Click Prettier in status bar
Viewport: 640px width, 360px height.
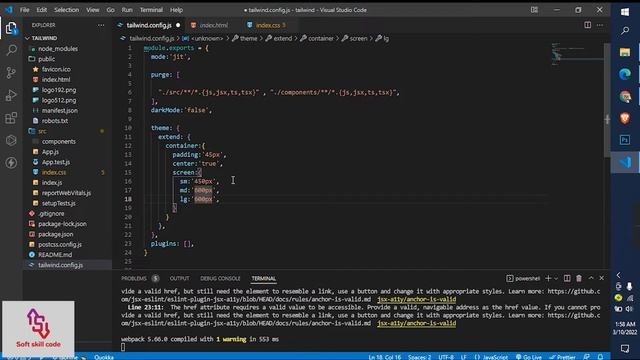click(562, 357)
